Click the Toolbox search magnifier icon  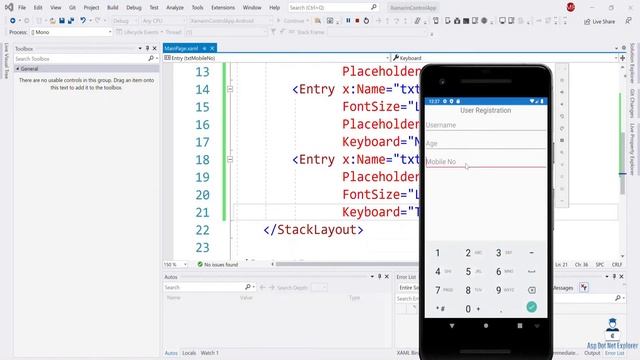(151, 59)
